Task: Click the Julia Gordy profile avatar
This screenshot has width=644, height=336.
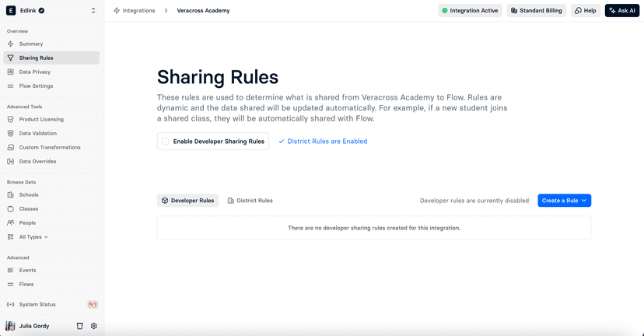Action: [x=10, y=326]
